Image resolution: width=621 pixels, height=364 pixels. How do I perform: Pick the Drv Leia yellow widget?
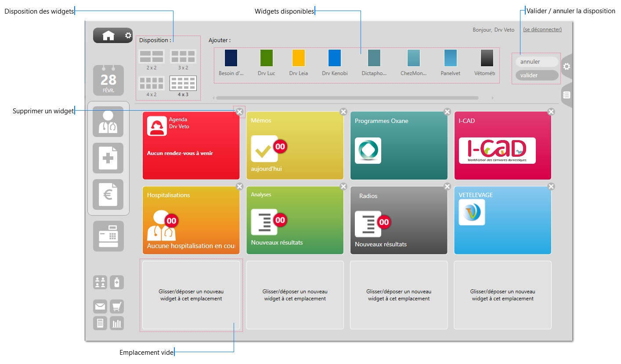pos(299,58)
